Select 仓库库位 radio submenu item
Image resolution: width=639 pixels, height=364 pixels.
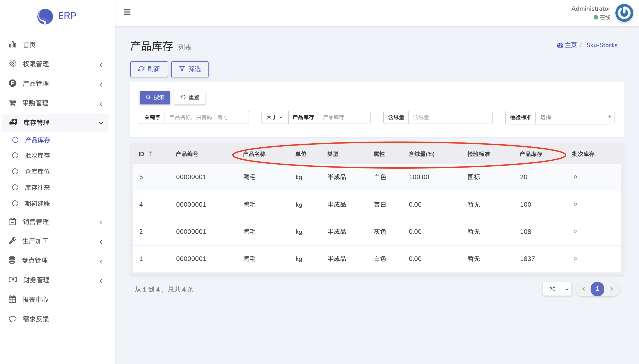pos(37,172)
